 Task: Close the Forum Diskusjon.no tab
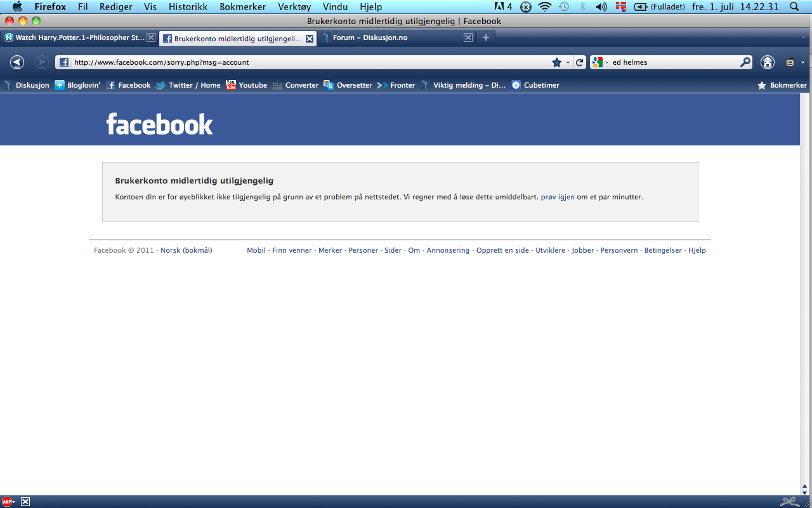468,37
